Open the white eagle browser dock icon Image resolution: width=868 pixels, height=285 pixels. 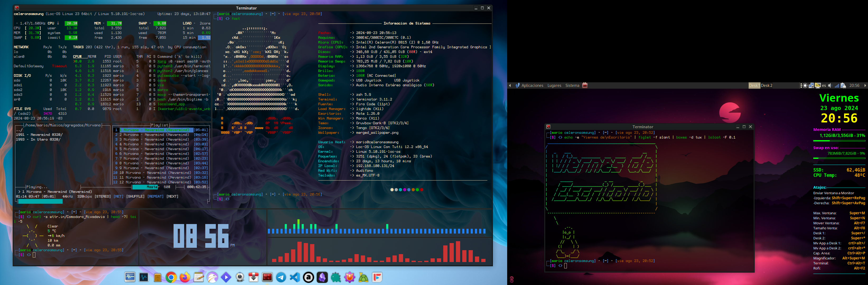pyautogui.click(x=212, y=277)
